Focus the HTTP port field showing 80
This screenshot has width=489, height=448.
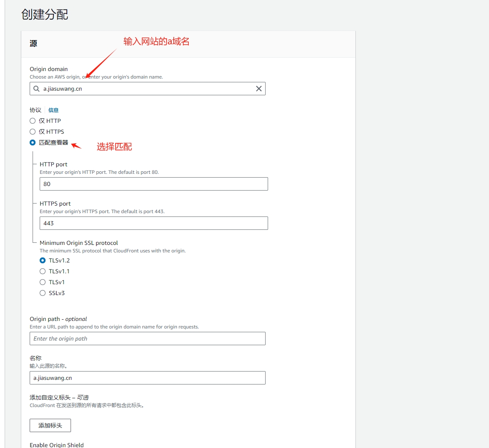click(154, 184)
